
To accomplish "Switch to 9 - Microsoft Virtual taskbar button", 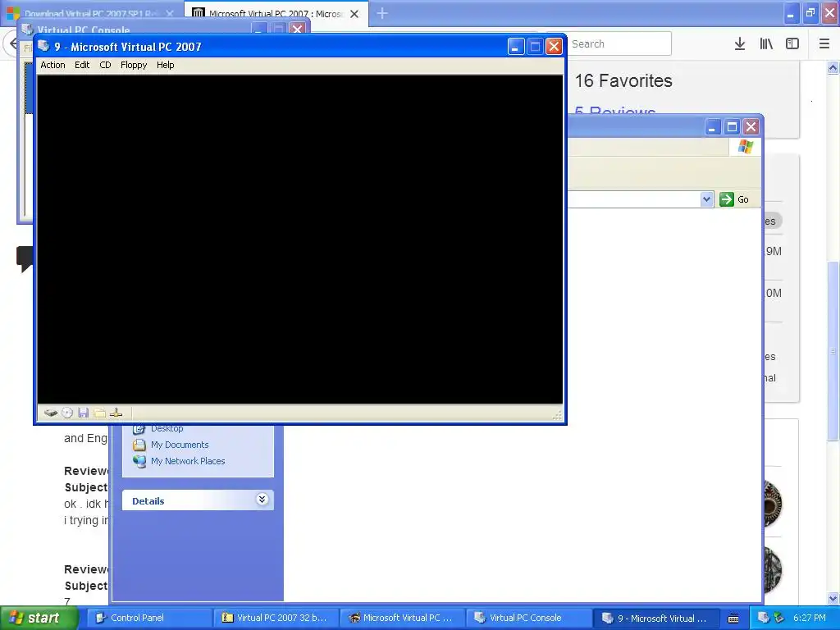I will pos(655,618).
